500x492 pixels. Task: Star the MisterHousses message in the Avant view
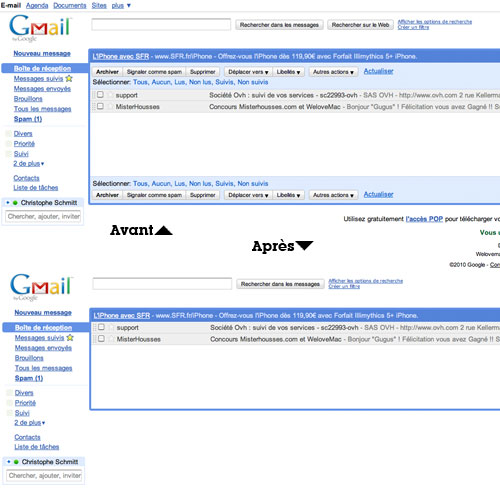[x=111, y=107]
